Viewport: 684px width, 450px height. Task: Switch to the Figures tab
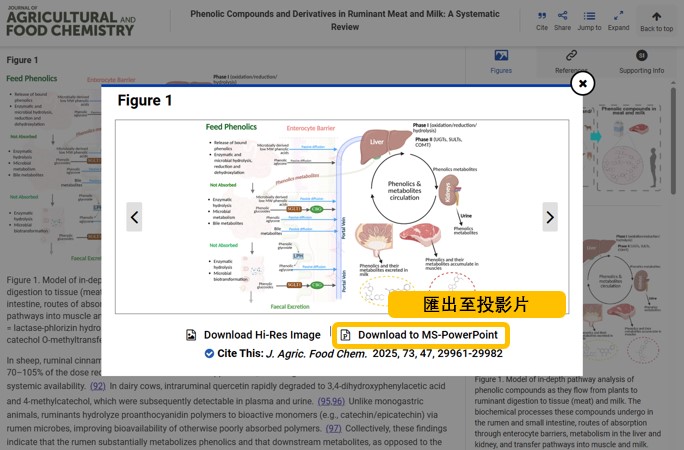[x=501, y=61]
